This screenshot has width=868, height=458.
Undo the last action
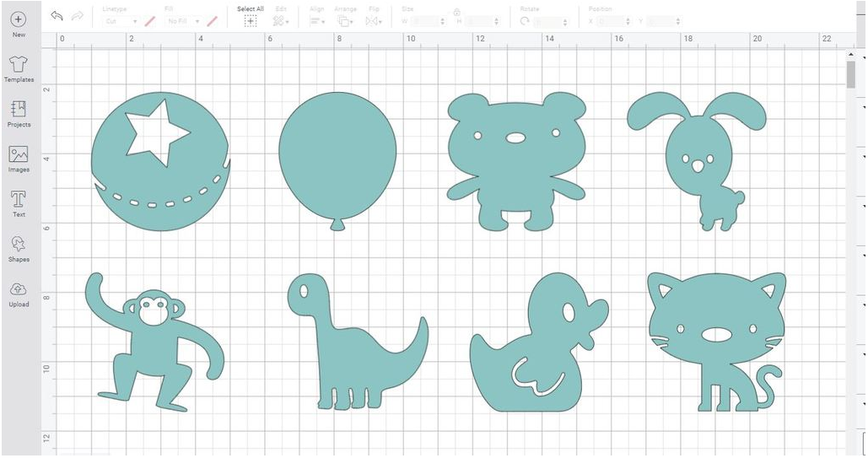[x=57, y=15]
